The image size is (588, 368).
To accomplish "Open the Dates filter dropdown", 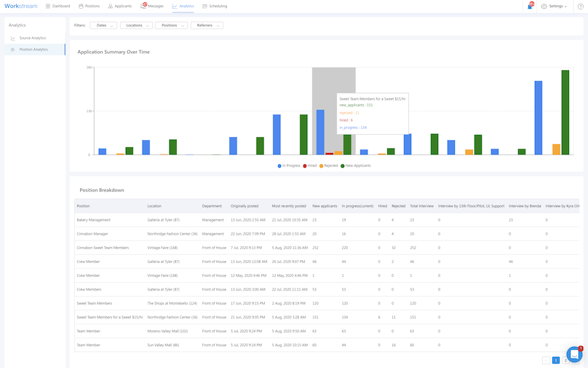I will click(x=103, y=26).
